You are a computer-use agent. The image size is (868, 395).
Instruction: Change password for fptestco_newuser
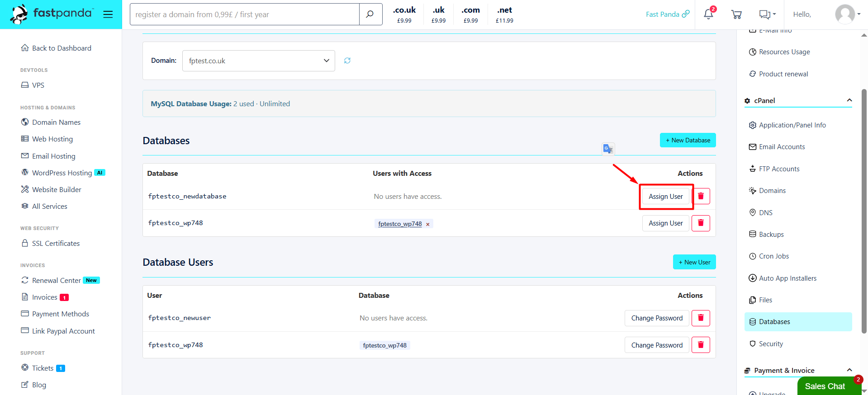657,318
